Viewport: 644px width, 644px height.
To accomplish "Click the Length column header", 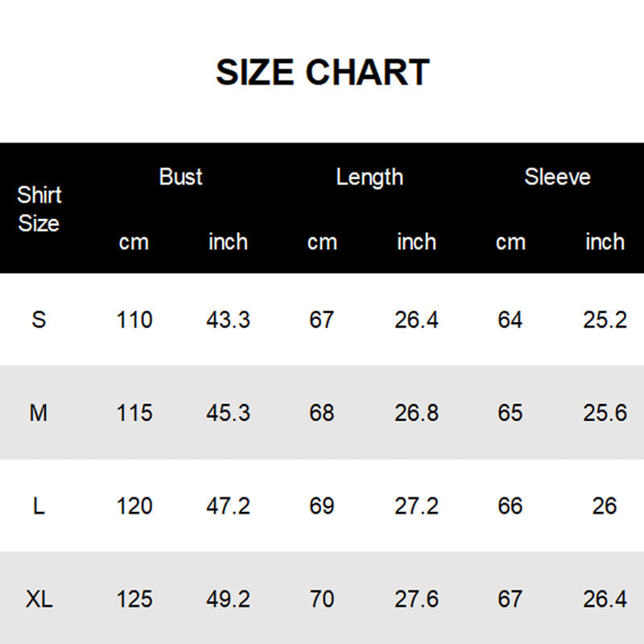I will [369, 177].
